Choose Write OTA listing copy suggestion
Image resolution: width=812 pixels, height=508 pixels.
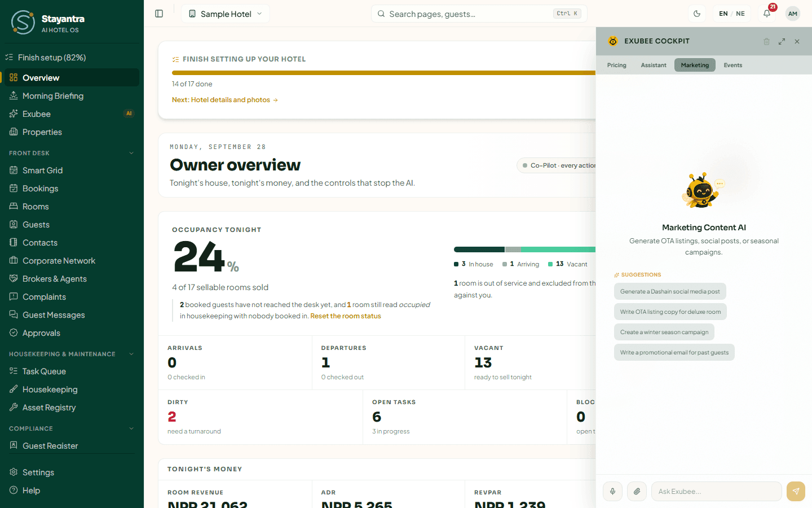670,312
